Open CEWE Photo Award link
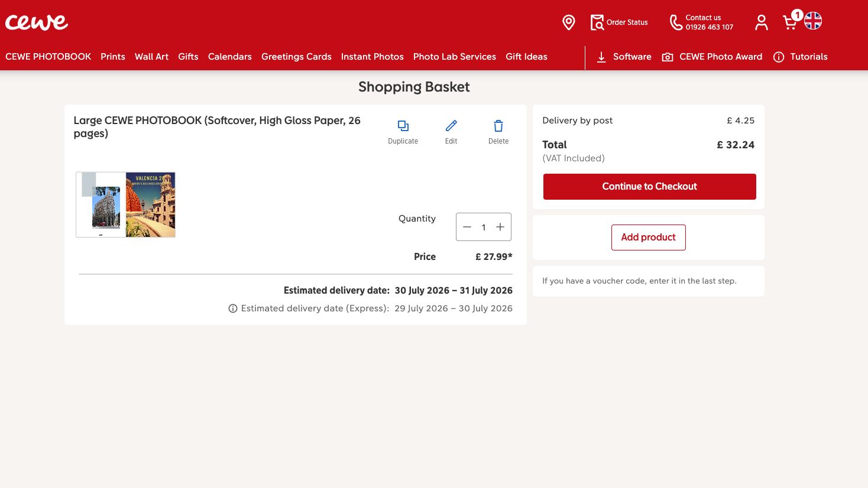This screenshot has width=868, height=488. click(712, 57)
